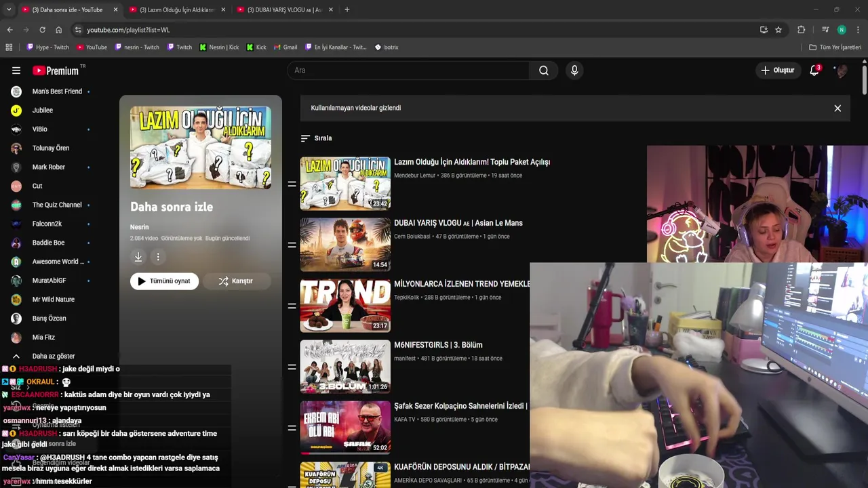The width and height of the screenshot is (868, 488).
Task: Open the Nesrin playlist owner link
Action: pos(139,227)
